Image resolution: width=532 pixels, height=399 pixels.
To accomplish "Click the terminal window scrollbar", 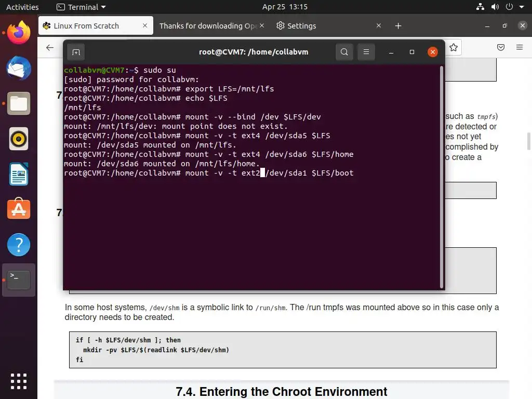I will 442,177.
